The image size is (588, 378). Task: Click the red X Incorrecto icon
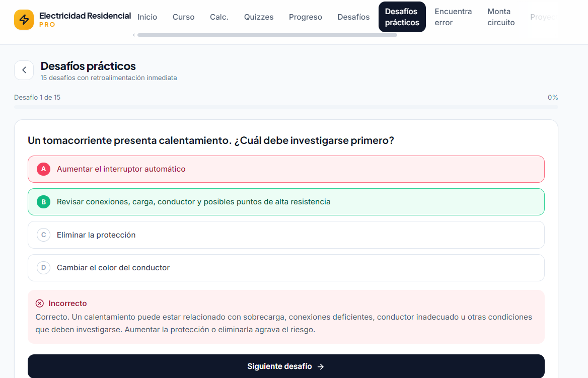40,304
